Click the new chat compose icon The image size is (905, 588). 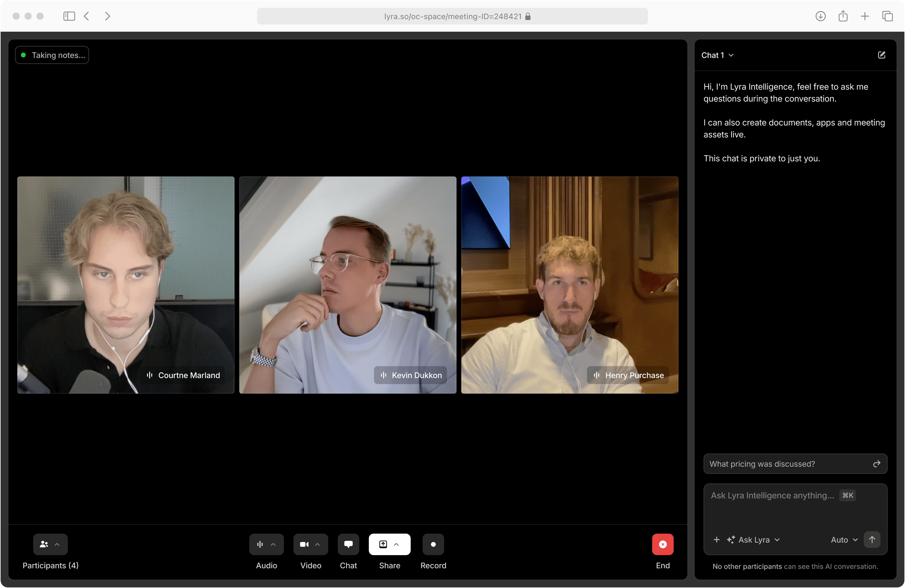881,55
